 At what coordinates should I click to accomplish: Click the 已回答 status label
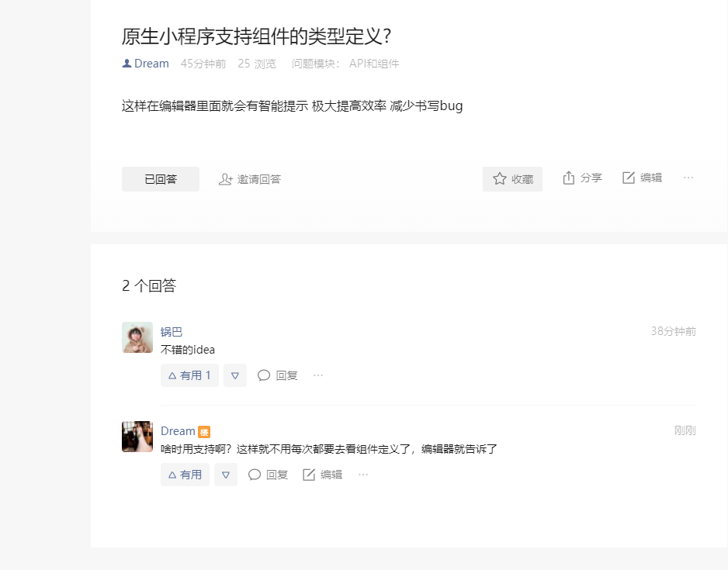(160, 178)
